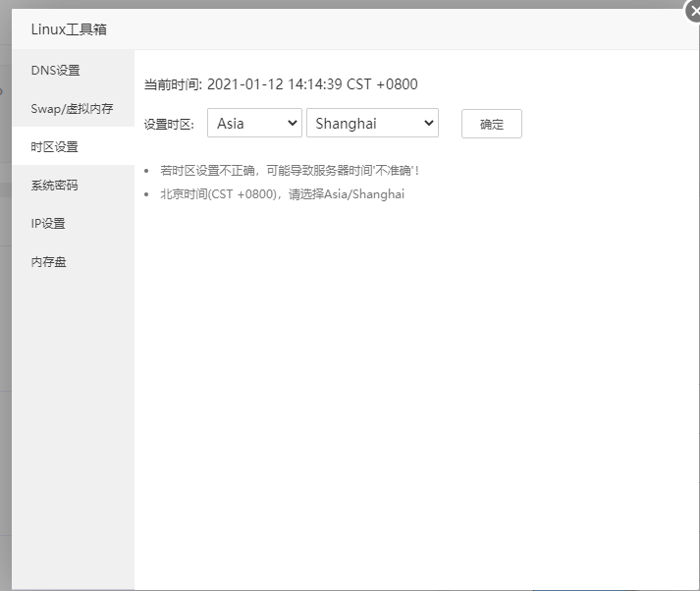Screen dimensions: 700x591
Task: Click the 确定 confirm button
Action: (x=492, y=124)
